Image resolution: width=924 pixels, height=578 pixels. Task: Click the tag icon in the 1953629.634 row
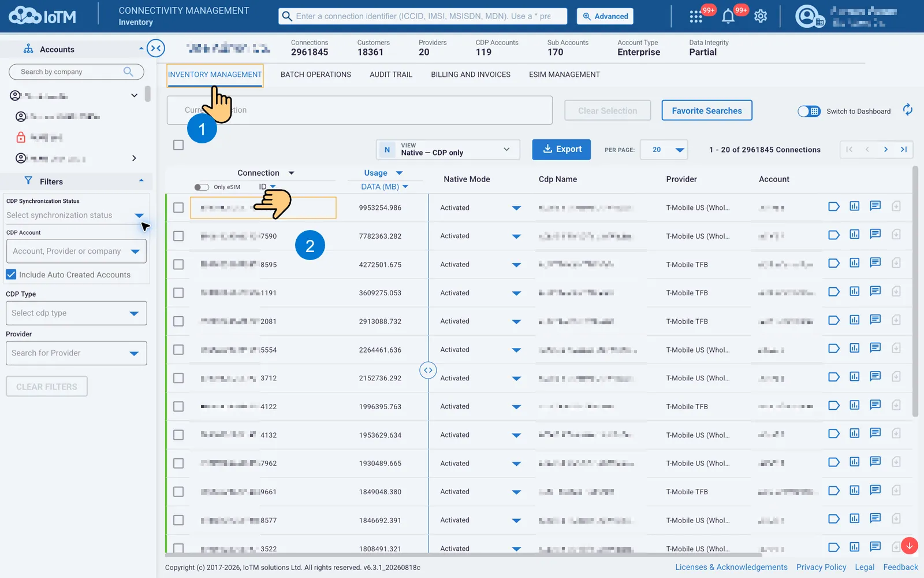point(834,433)
